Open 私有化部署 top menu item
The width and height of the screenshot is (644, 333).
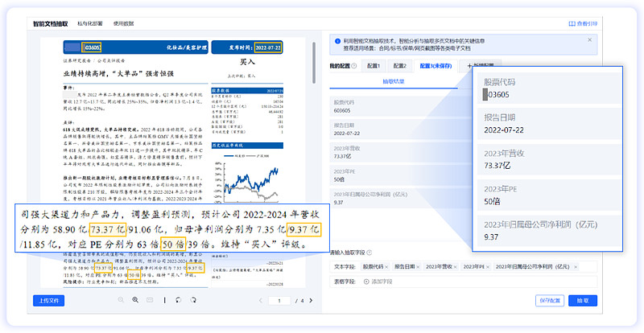click(x=90, y=24)
